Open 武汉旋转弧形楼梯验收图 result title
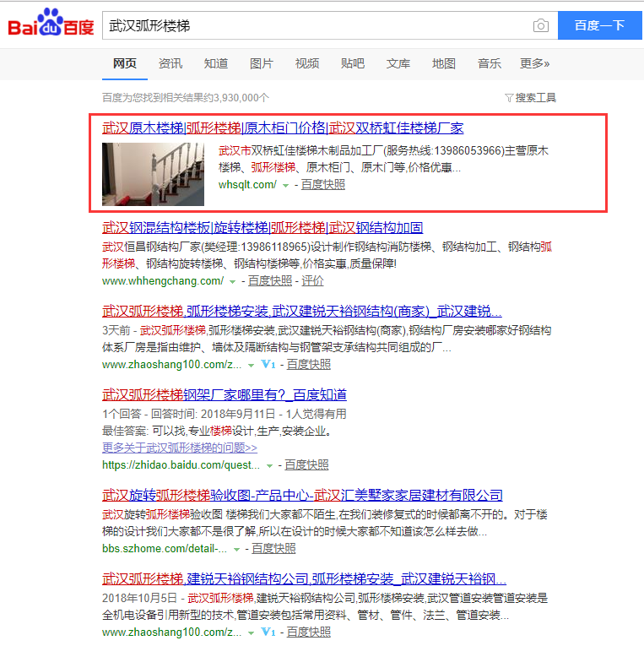Screen dimensions: 644x646 [x=303, y=495]
